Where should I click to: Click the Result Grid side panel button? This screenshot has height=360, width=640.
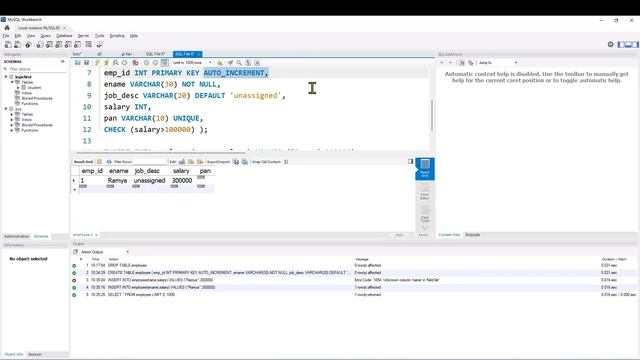425,169
